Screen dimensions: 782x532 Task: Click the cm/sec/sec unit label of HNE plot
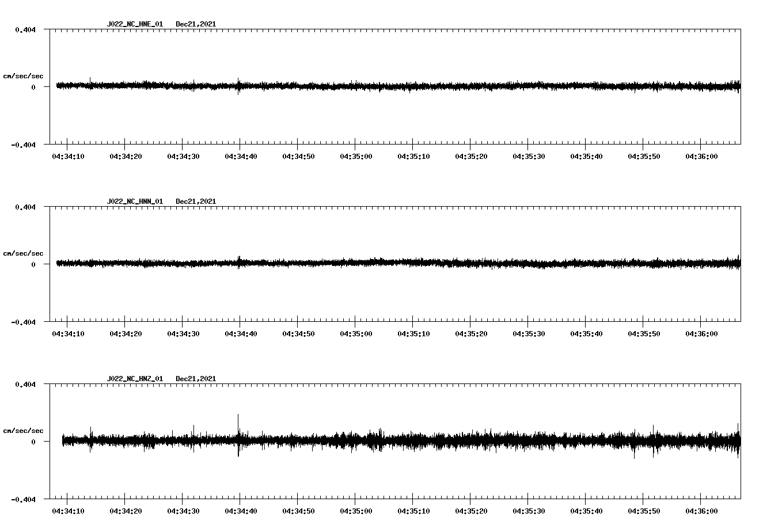(x=23, y=76)
